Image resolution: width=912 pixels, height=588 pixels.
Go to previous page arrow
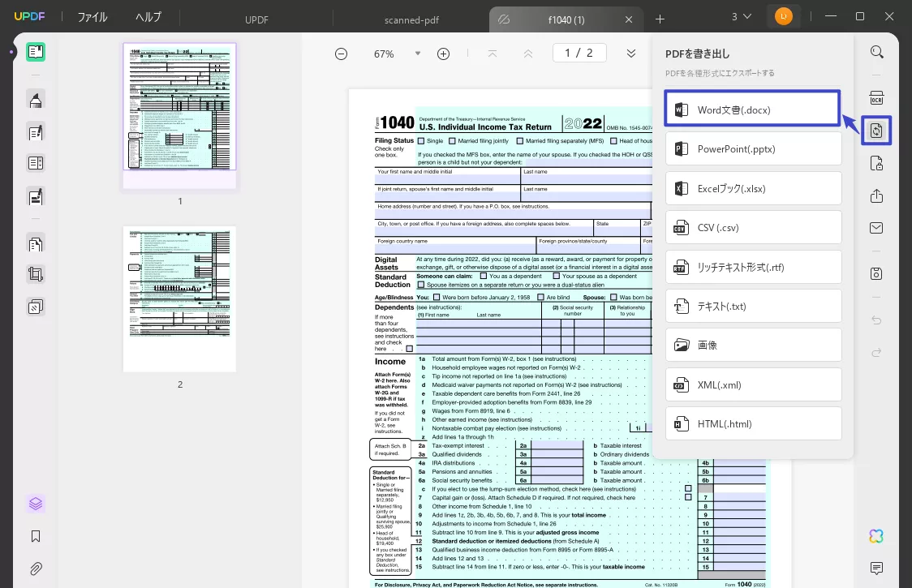(528, 54)
